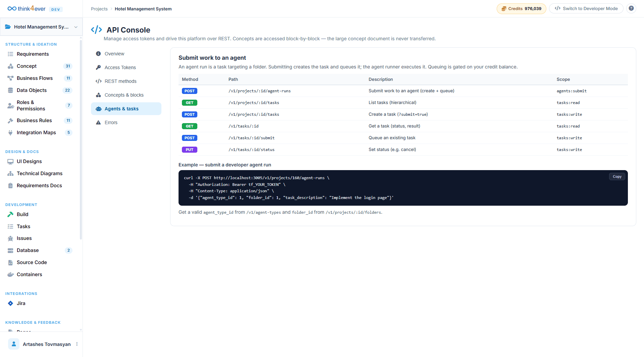
Task: Click the /v1/tasks/:id/submit path
Action: (x=251, y=138)
